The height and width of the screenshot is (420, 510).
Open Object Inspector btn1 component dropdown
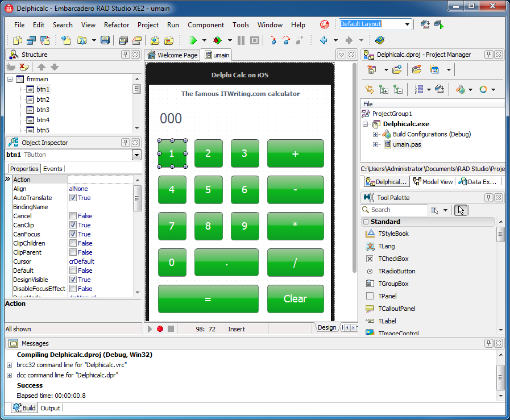click(136, 155)
